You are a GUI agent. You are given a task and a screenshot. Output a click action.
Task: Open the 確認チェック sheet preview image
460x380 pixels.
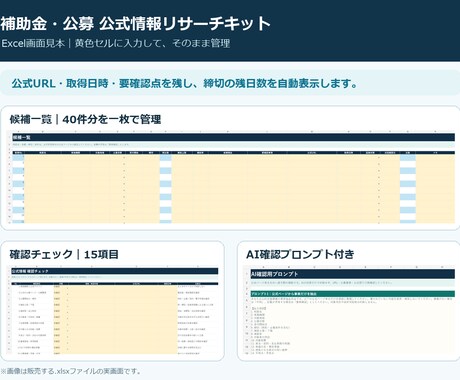tap(113, 310)
